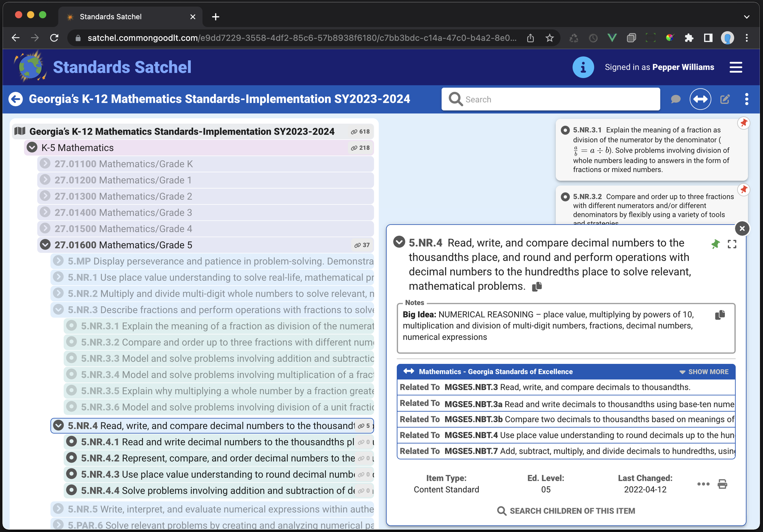Expand 27.01400 Mathematics/Grade 3

point(45,212)
